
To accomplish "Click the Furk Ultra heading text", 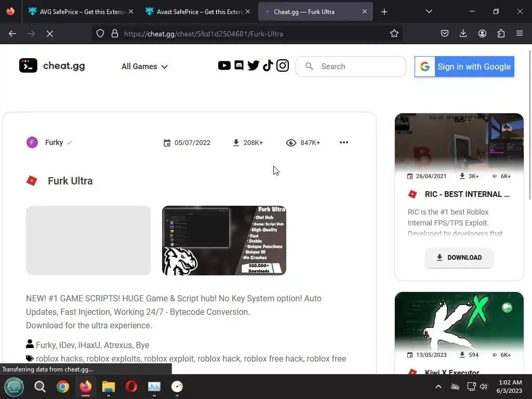I will click(x=70, y=181).
